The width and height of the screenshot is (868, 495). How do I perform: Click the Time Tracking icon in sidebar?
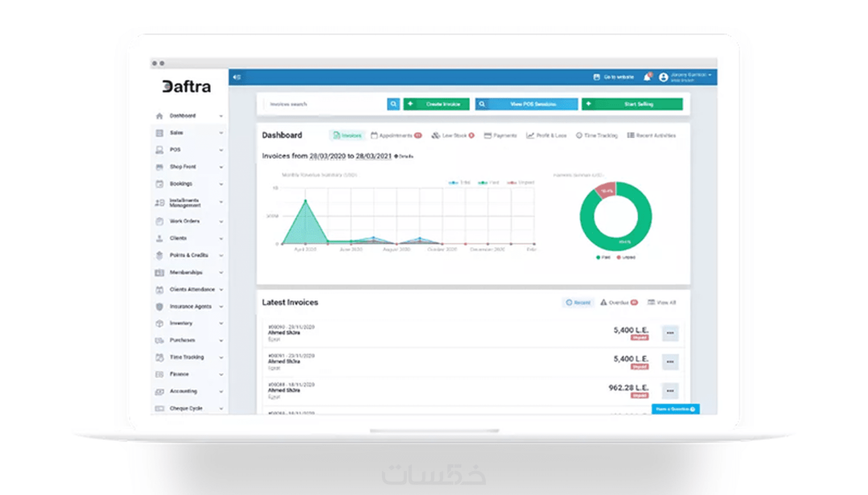coord(159,357)
